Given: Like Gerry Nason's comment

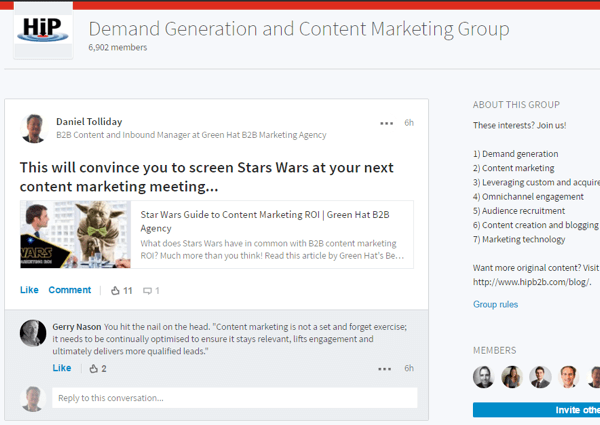Looking at the screenshot, I should pos(62,368).
